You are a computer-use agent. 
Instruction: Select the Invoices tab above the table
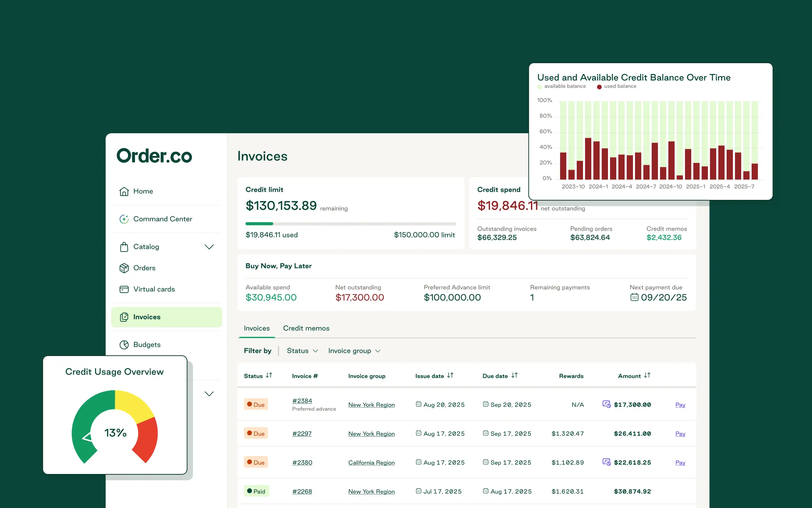tap(256, 328)
